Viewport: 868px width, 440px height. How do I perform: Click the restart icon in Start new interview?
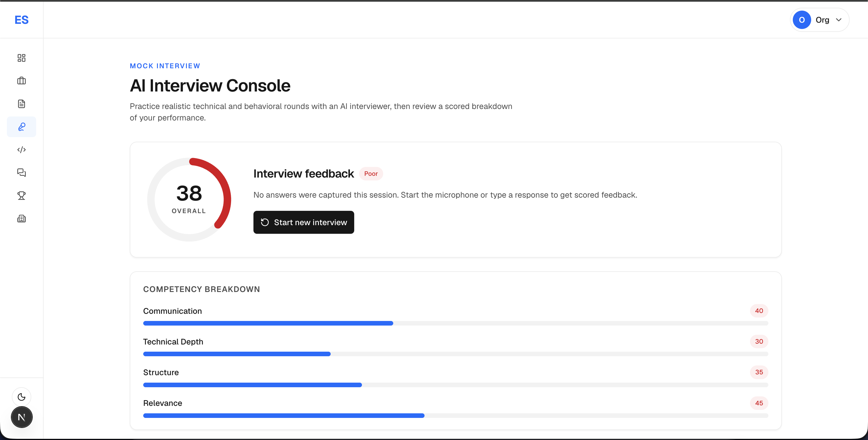pos(265,222)
